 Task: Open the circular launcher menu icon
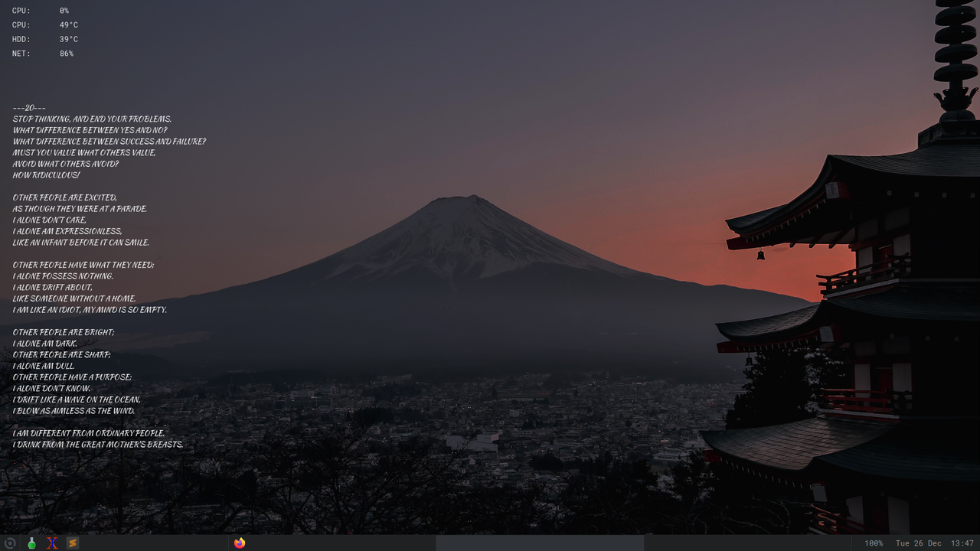click(10, 543)
